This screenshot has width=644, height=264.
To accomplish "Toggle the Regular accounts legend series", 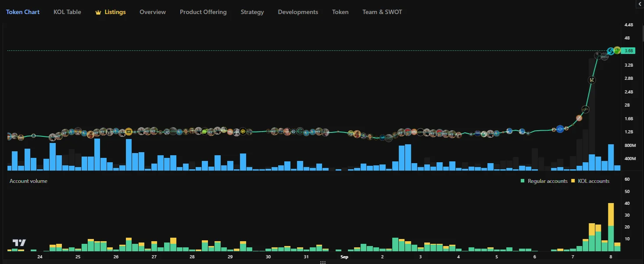I will point(544,181).
